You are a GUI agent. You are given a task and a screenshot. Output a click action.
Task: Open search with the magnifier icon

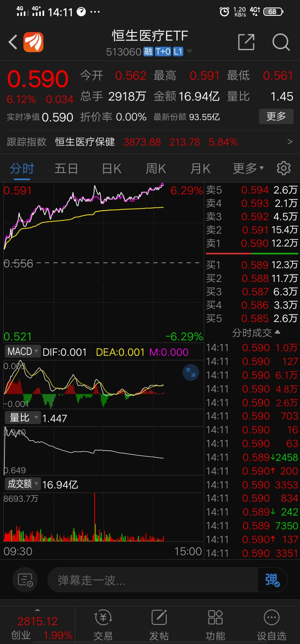[281, 42]
